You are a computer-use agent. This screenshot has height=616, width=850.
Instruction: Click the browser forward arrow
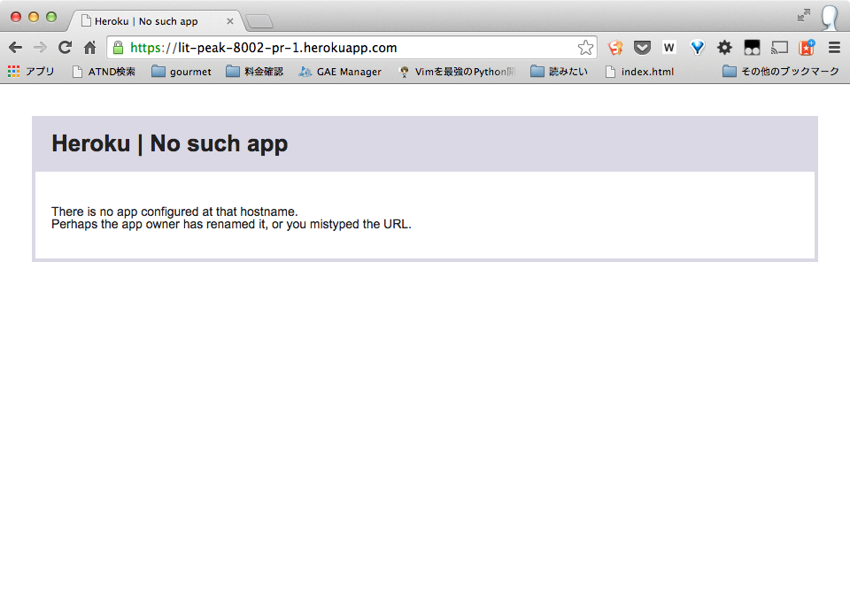coord(40,48)
